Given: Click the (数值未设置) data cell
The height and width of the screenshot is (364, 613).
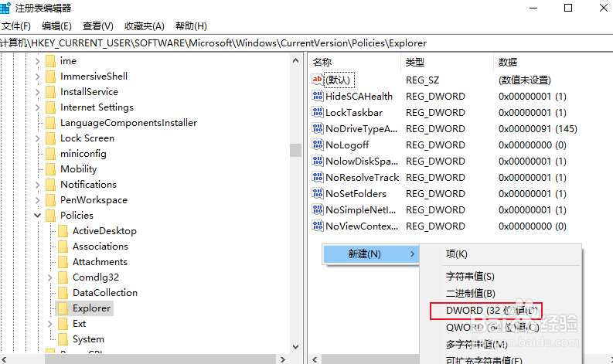Looking at the screenshot, I should coord(525,80).
